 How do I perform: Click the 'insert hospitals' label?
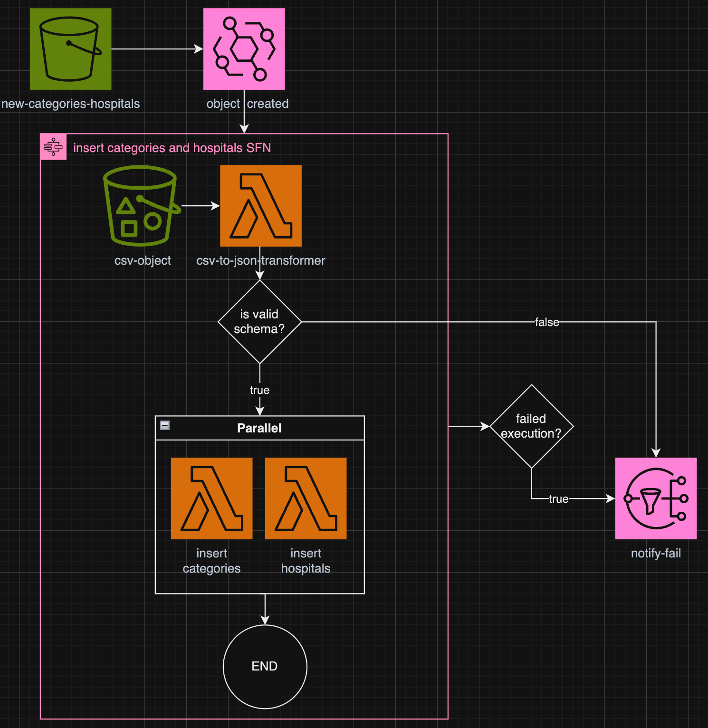coord(306,561)
